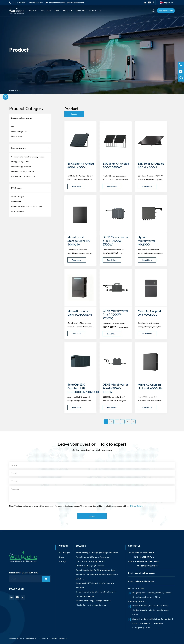Expand the Energy Storage category

point(48,148)
